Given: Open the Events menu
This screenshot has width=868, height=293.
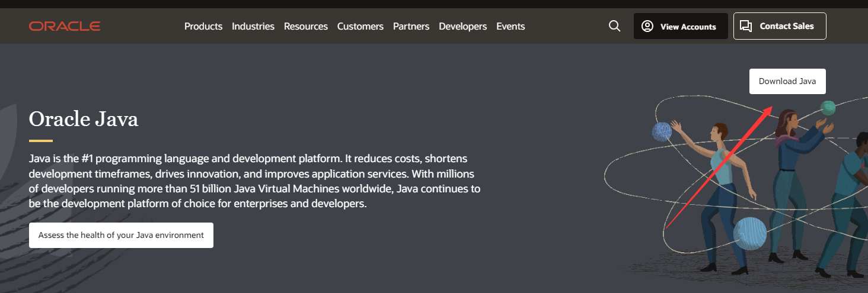Looking at the screenshot, I should 510,26.
